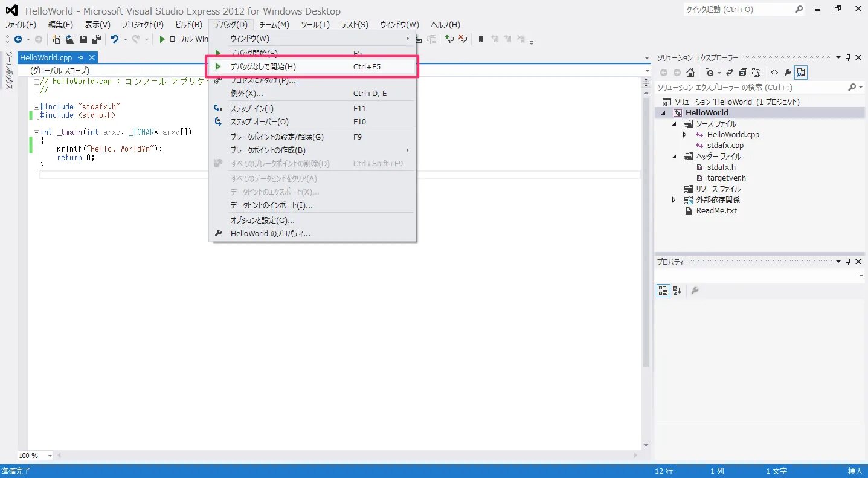
Task: Toggle Show All Files in Solution Explorer
Action: 756,73
